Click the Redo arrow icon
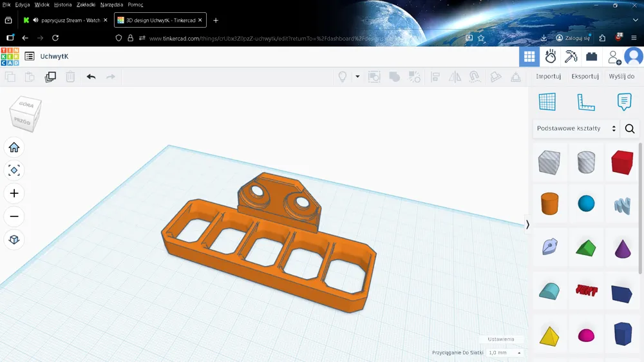 (111, 77)
